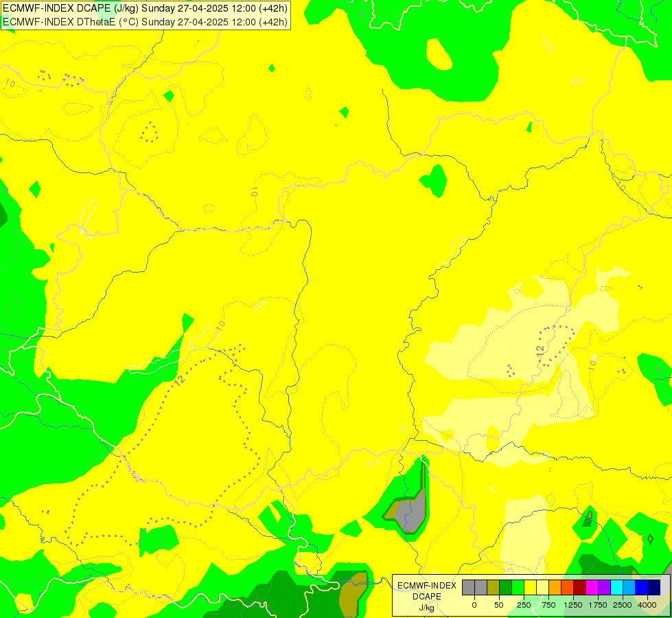Pick the light orange legend swatch
Image resolution: width=672 pixels, height=618 pixels.
pyautogui.click(x=555, y=588)
